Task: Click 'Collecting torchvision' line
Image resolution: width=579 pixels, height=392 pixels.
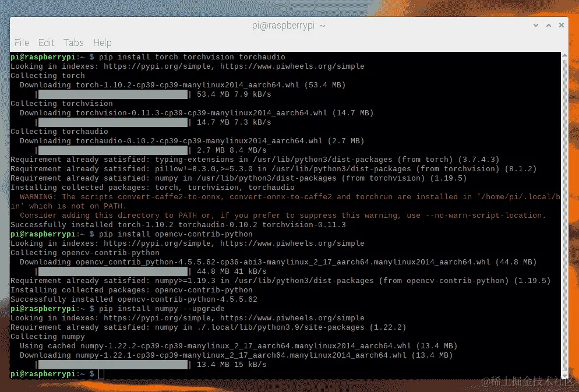Action: coord(62,104)
